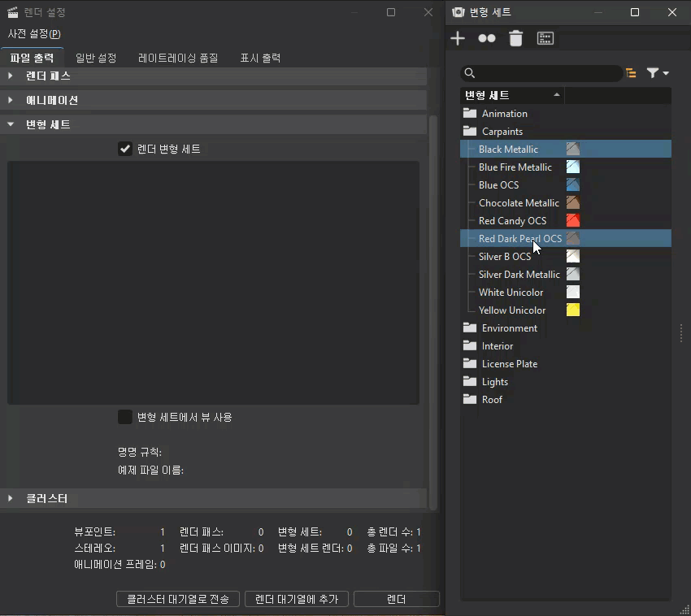This screenshot has height=616, width=691.
Task: Select the Black Metallic variant set
Action: point(508,150)
